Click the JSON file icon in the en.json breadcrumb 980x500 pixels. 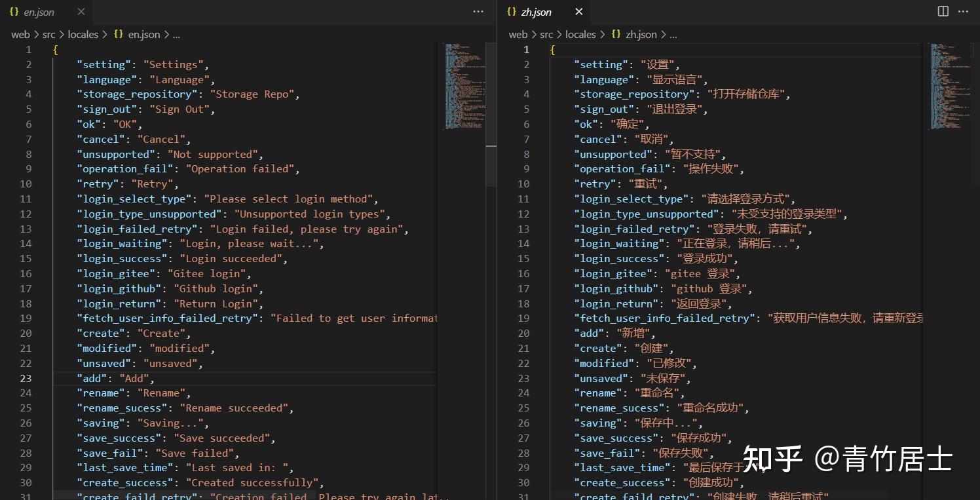119,34
